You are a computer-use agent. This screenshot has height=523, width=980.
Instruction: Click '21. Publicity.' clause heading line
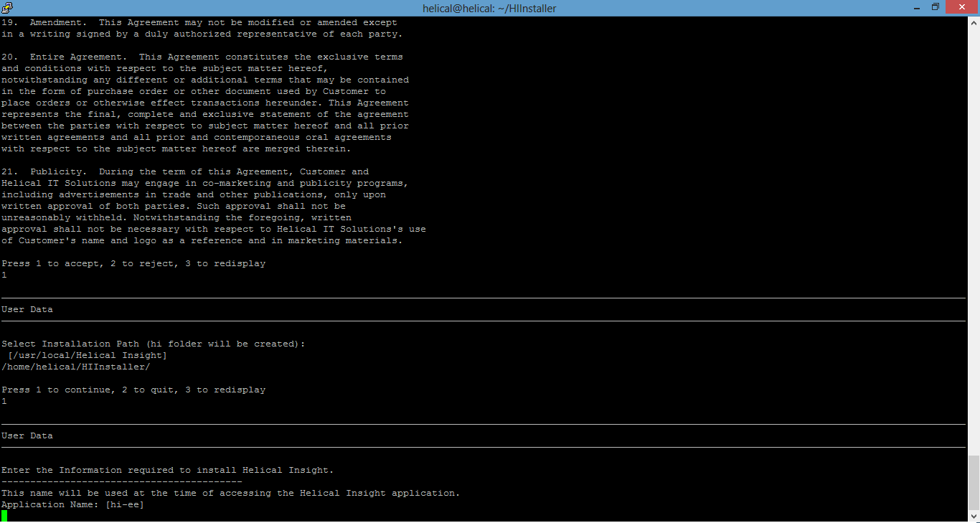[x=185, y=171]
